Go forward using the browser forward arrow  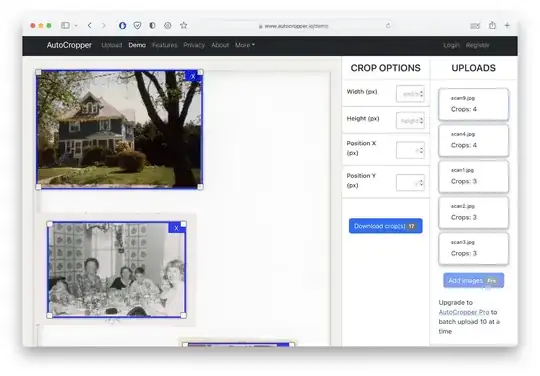[x=103, y=25]
